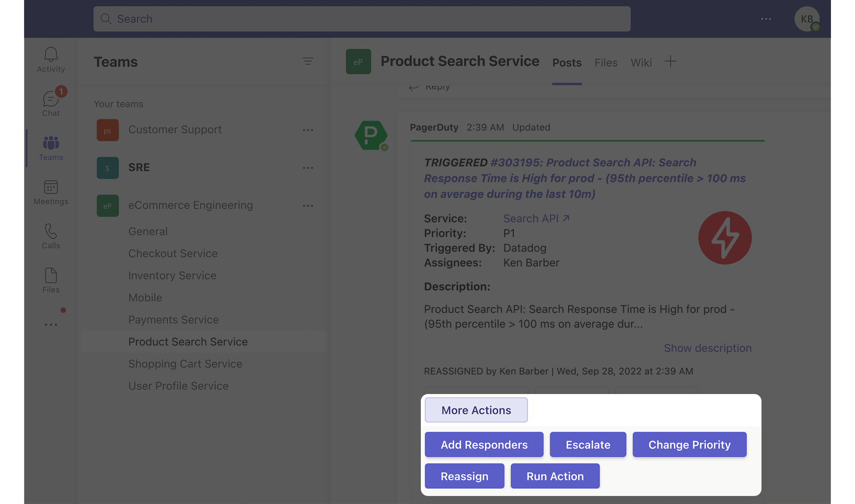Click the teams filter icon
The width and height of the screenshot is (855, 504).
point(308,61)
